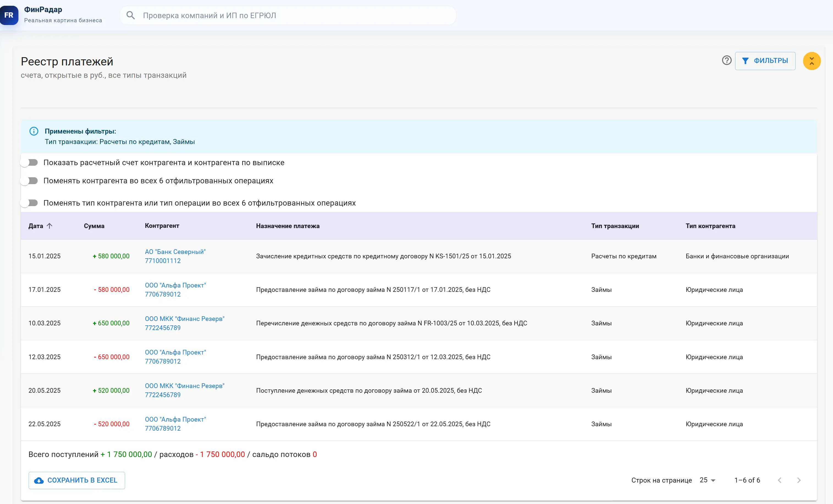Collapse panel with yellow round button
The width and height of the screenshot is (833, 504).
811,61
